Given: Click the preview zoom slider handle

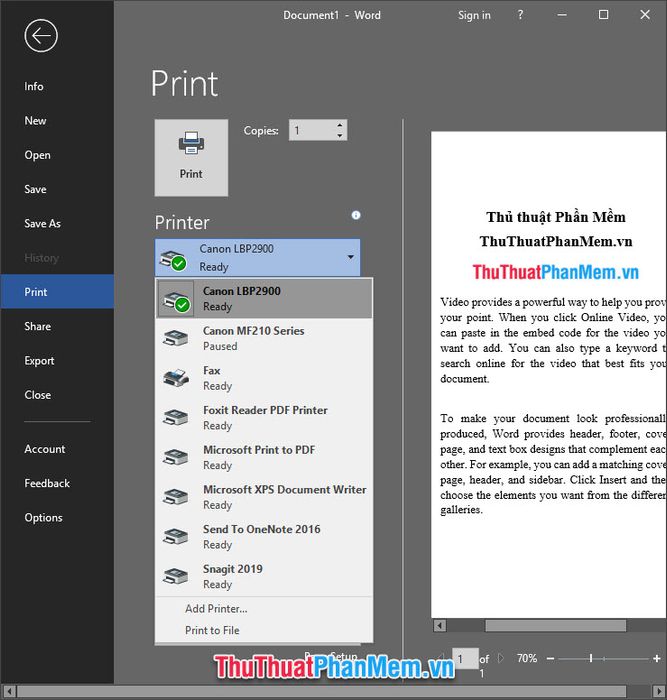Looking at the screenshot, I should 591,658.
